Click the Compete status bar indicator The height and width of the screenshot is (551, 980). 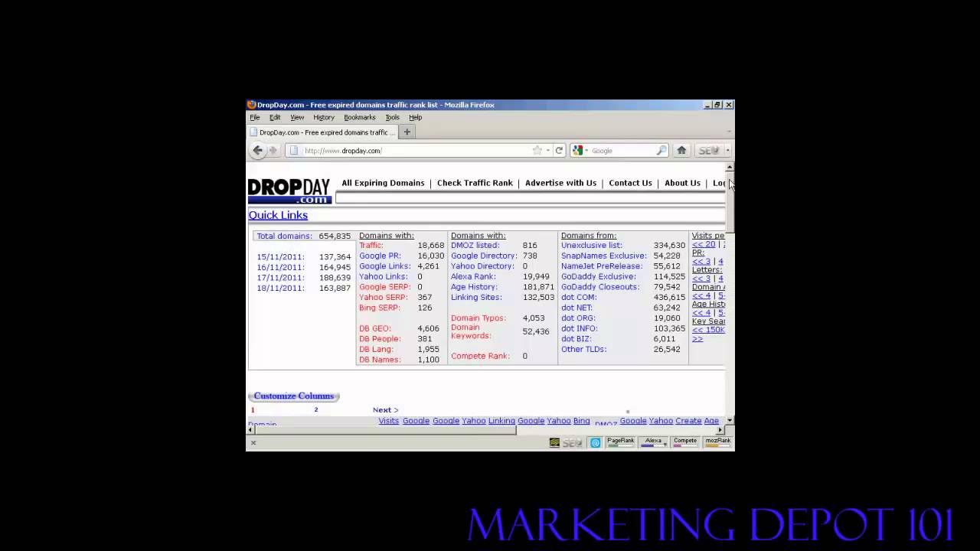[x=685, y=442]
